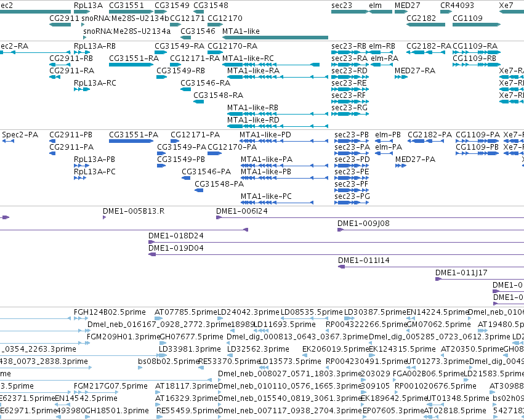Select the DME1-019D04 BAC label
The image size is (524, 420).
(x=176, y=248)
